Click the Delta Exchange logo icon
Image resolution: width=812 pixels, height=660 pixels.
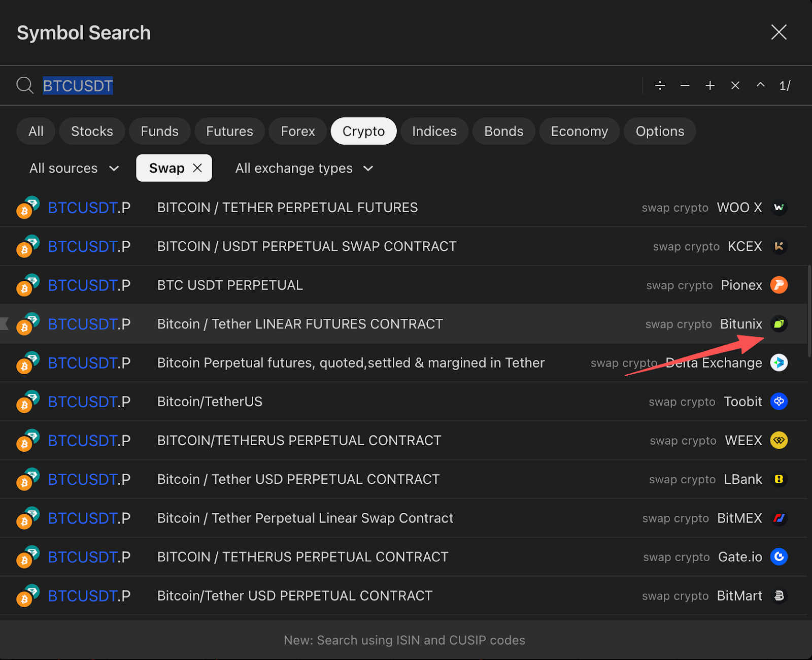pyautogui.click(x=779, y=362)
